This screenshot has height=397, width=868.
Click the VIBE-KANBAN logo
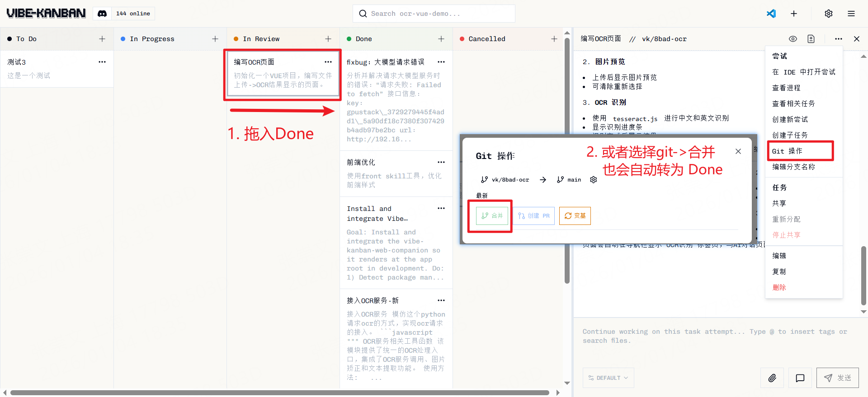(x=46, y=14)
